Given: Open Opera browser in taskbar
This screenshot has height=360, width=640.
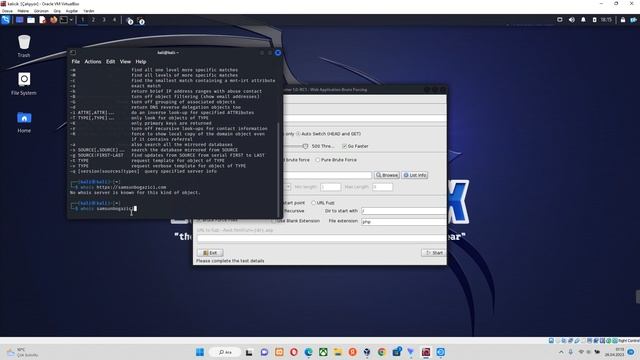Looking at the screenshot, I should tap(294, 352).
